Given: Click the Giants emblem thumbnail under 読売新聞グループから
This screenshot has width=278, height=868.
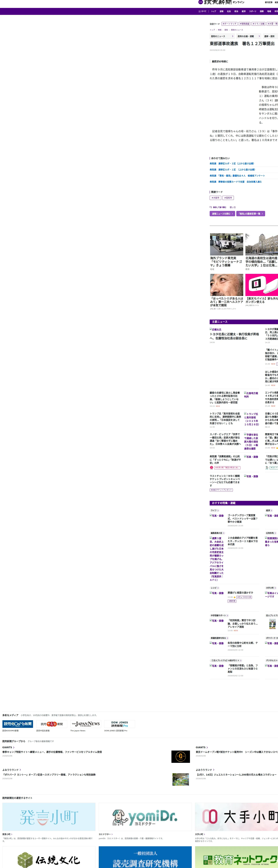Looking at the screenshot, I should click(181, 756).
